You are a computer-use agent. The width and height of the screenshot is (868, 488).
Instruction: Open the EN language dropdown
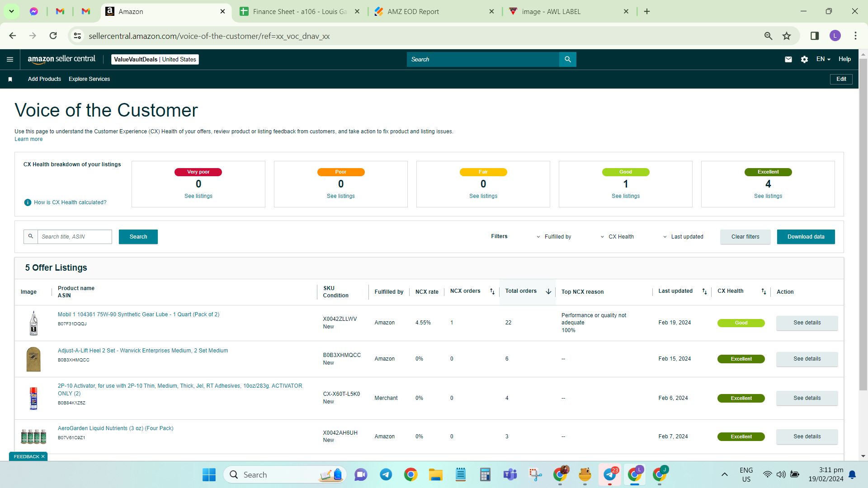823,59
